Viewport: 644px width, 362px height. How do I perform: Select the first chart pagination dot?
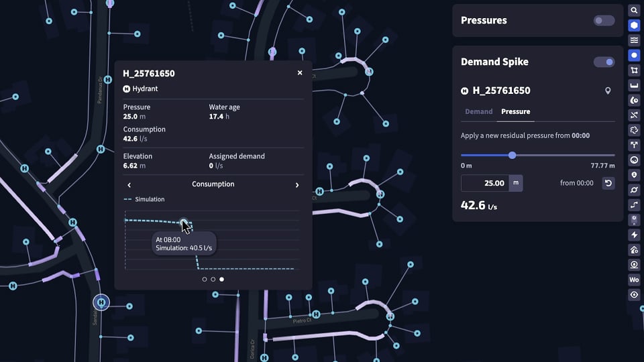coord(205,279)
